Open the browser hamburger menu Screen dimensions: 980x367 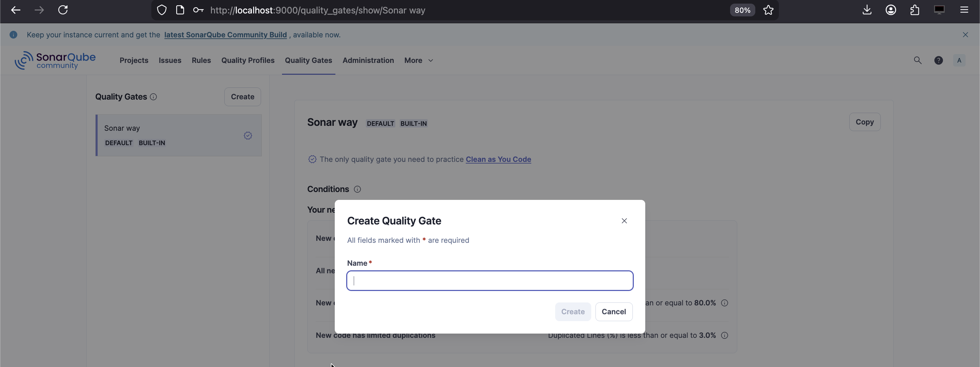964,10
